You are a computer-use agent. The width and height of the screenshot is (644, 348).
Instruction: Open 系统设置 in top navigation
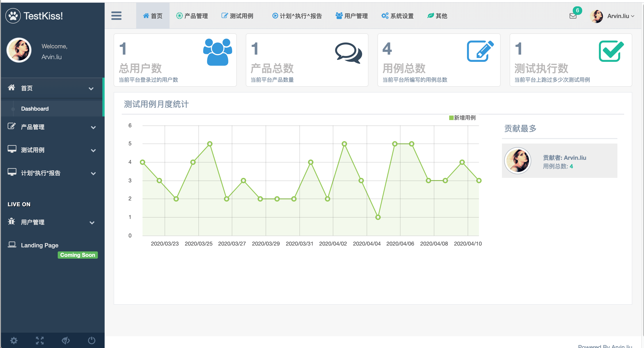coord(398,16)
